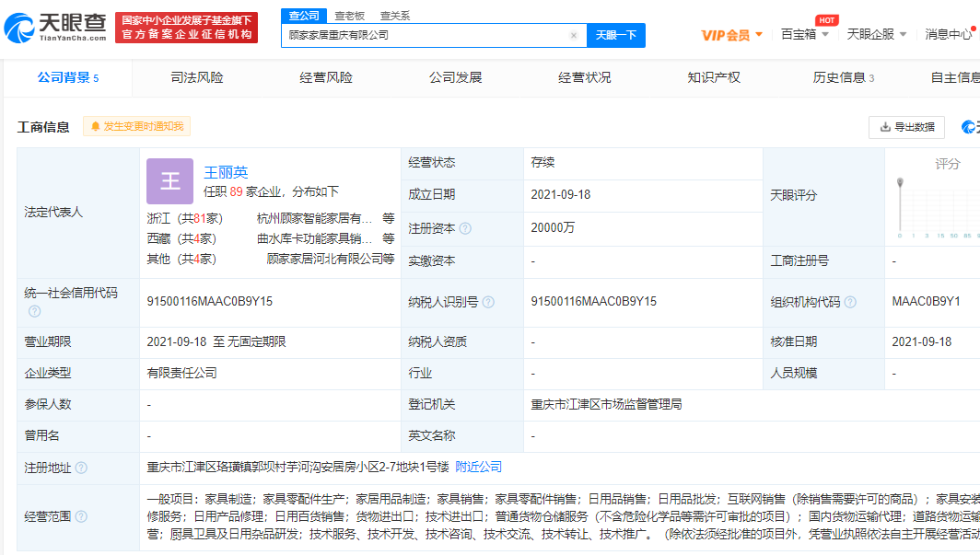This screenshot has height=555, width=980.
Task: Click the registered address text
Action: pyautogui.click(x=298, y=467)
